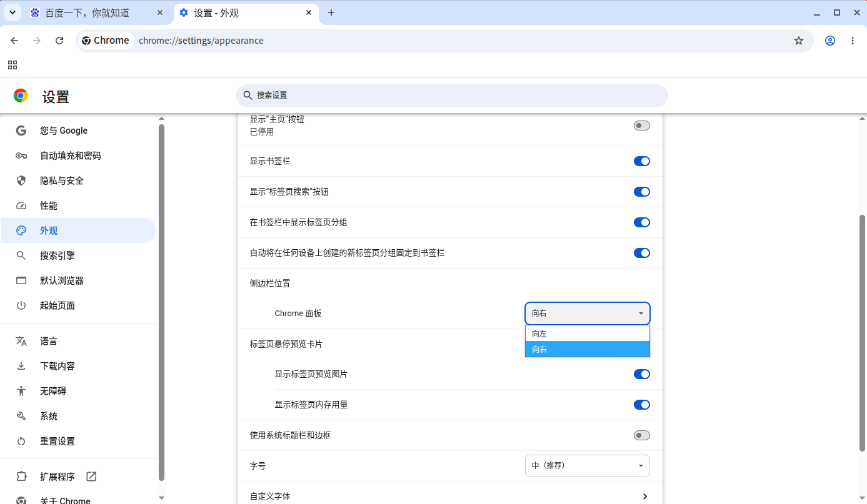Screen dimensions: 867x504
Task: Click the external link icon beside 扩展程序
Action: 91,477
